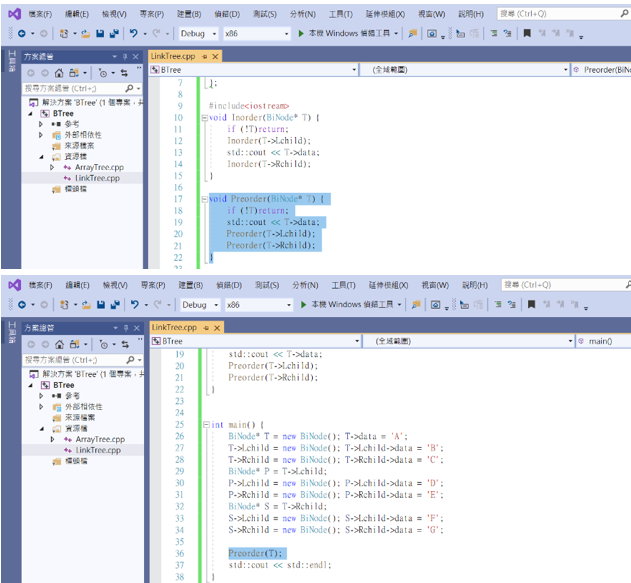The width and height of the screenshot is (631, 583).
Task: Open Preorder(BiNode member dropdown
Action: pos(601,70)
